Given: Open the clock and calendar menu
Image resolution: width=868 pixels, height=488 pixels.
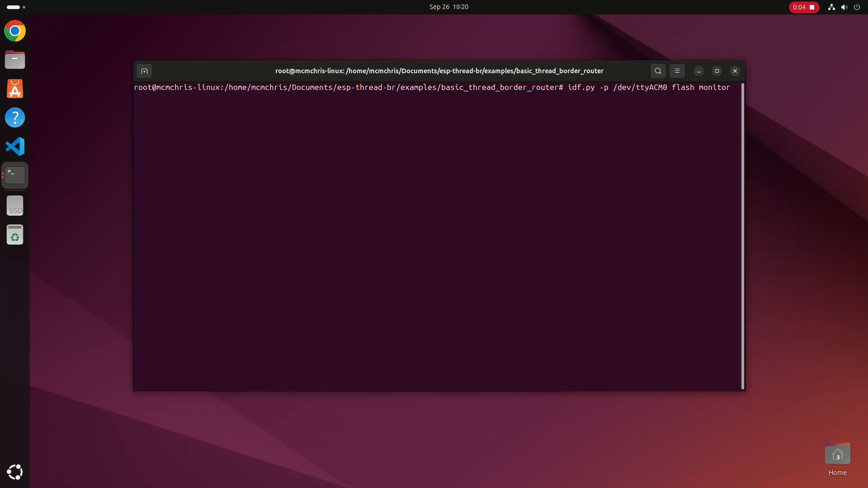Looking at the screenshot, I should pyautogui.click(x=448, y=7).
